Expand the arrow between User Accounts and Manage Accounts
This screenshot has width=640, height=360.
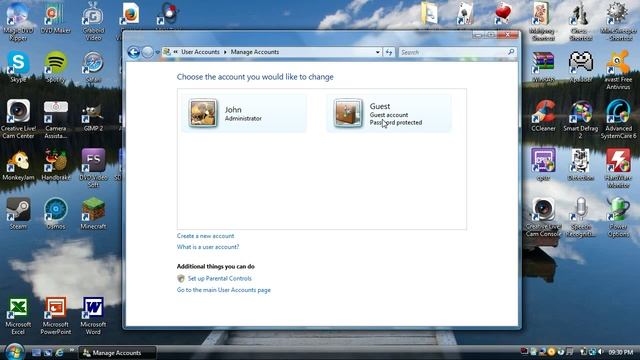click(225, 52)
